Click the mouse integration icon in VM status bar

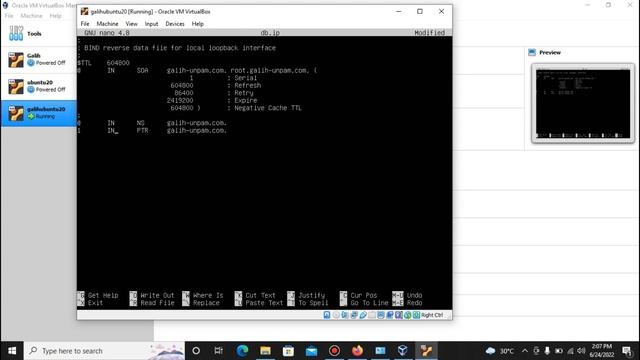click(407, 315)
